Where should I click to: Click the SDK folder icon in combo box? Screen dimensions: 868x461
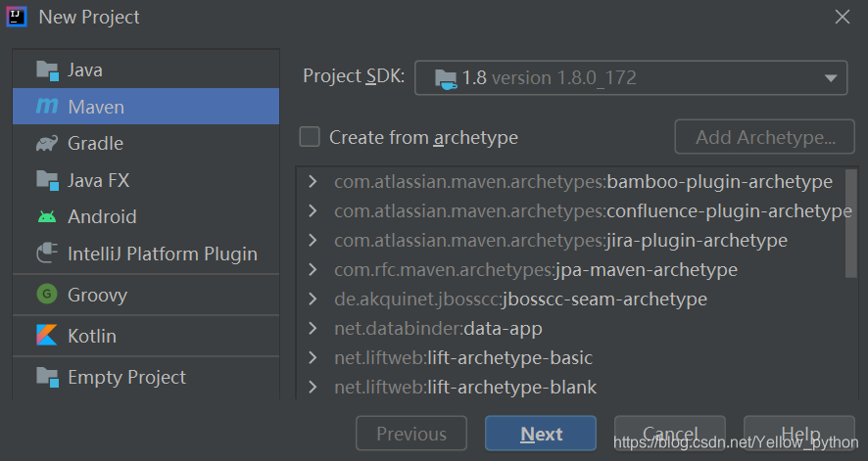point(446,78)
